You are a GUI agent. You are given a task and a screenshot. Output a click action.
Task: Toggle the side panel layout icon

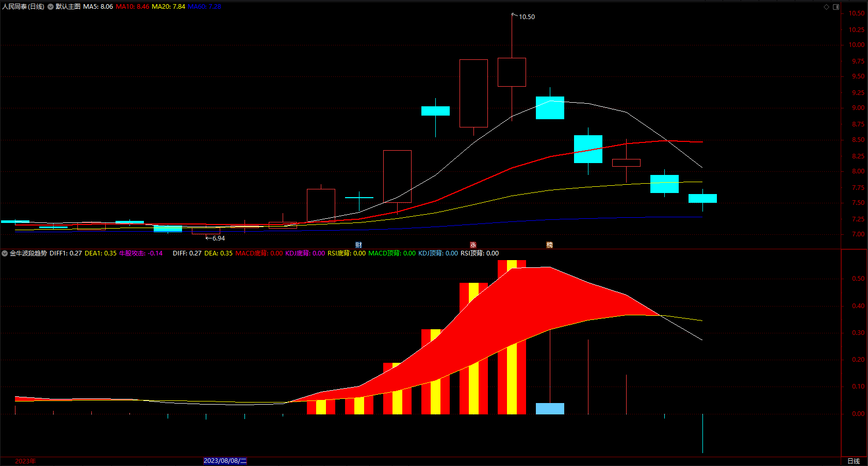coord(836,7)
